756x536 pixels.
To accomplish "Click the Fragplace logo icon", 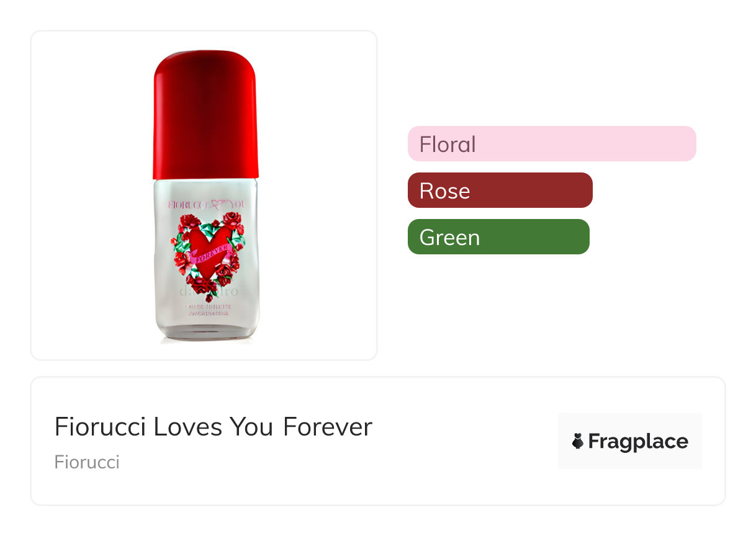I will (x=578, y=442).
